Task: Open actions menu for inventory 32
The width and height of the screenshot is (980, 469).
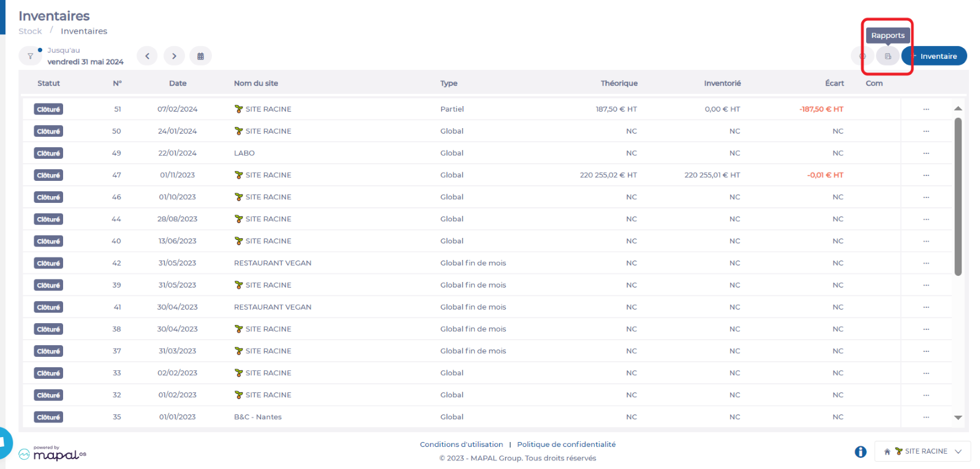Action: tap(926, 395)
